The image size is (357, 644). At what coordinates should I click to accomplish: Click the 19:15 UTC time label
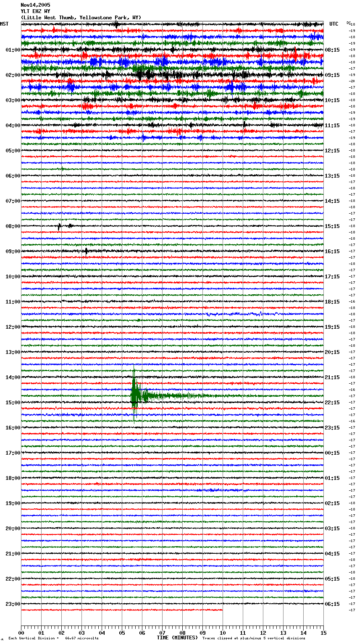(x=332, y=327)
